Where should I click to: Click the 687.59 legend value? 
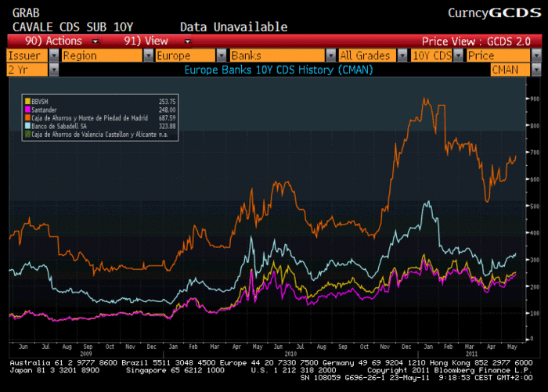tap(167, 118)
